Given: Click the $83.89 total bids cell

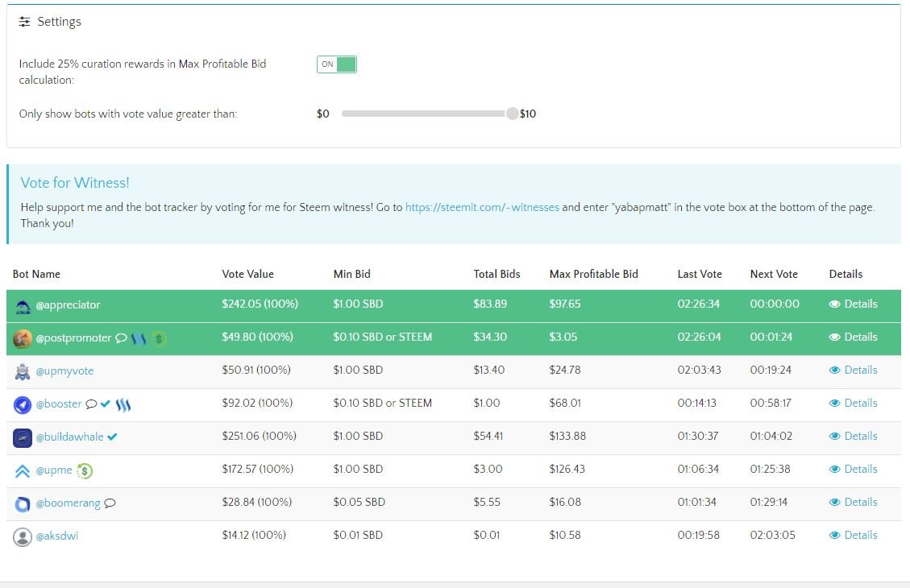Looking at the screenshot, I should tap(490, 304).
